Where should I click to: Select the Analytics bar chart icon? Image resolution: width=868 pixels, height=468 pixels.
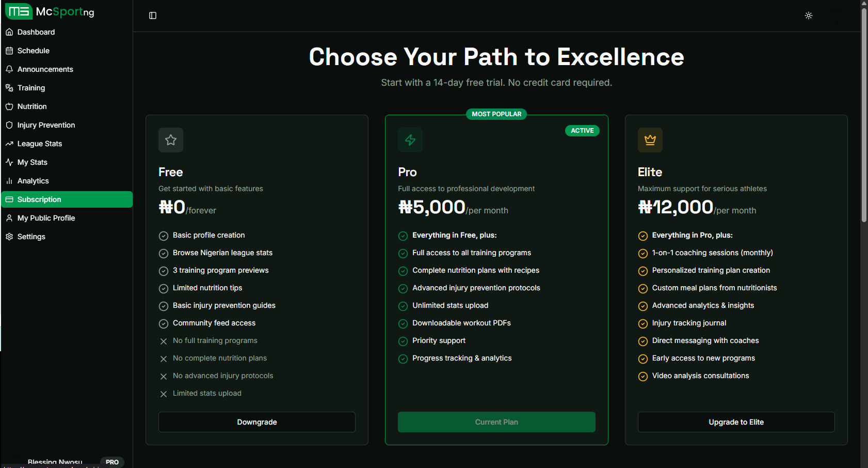point(9,181)
